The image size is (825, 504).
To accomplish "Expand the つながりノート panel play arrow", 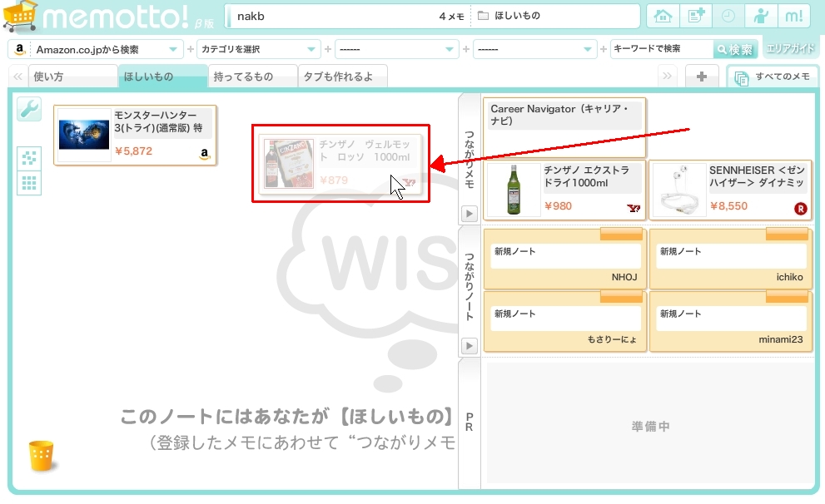I will click(470, 346).
